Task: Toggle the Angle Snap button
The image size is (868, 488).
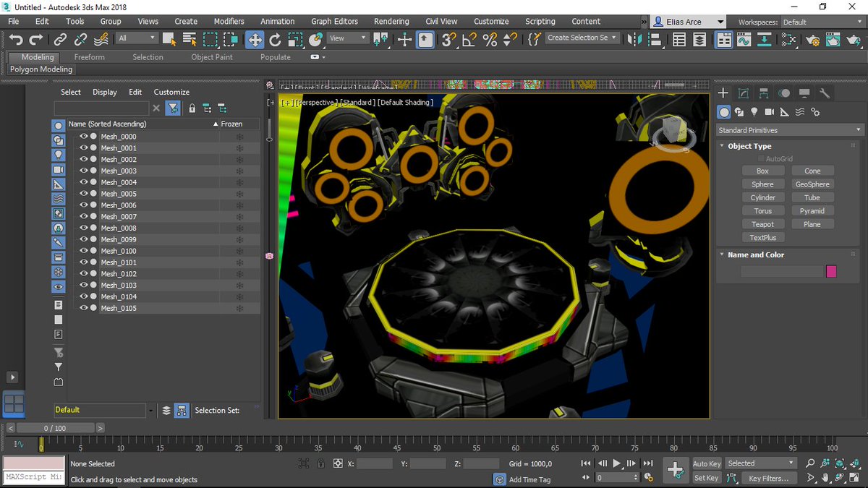Action: [469, 40]
